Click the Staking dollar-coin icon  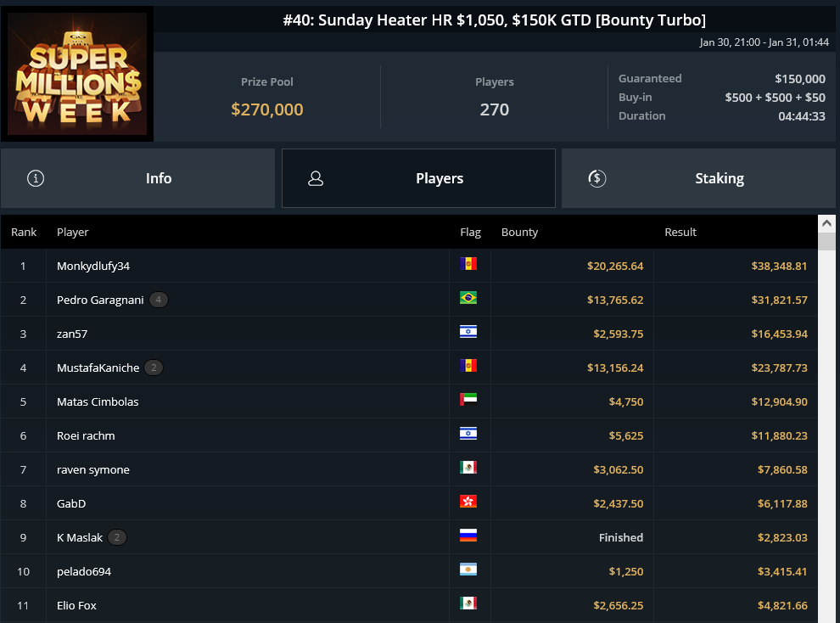pos(596,178)
